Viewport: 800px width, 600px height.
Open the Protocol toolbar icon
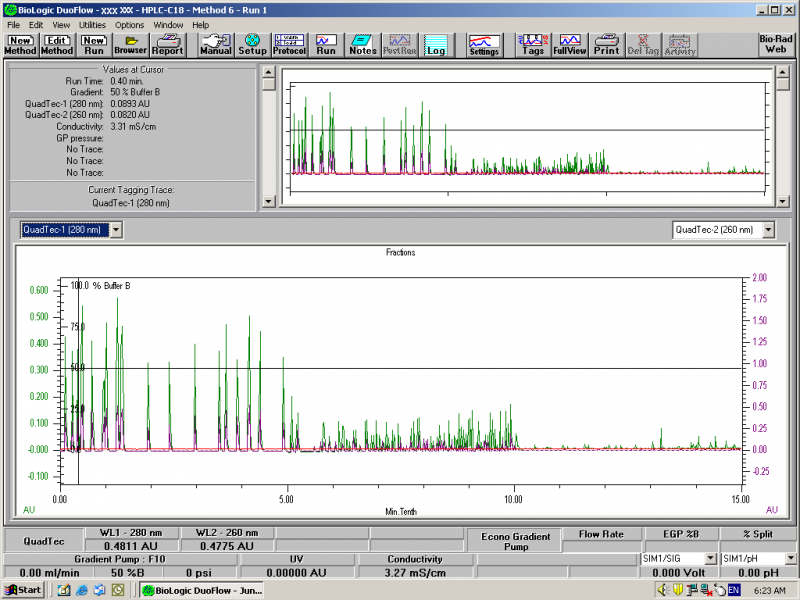(x=289, y=44)
